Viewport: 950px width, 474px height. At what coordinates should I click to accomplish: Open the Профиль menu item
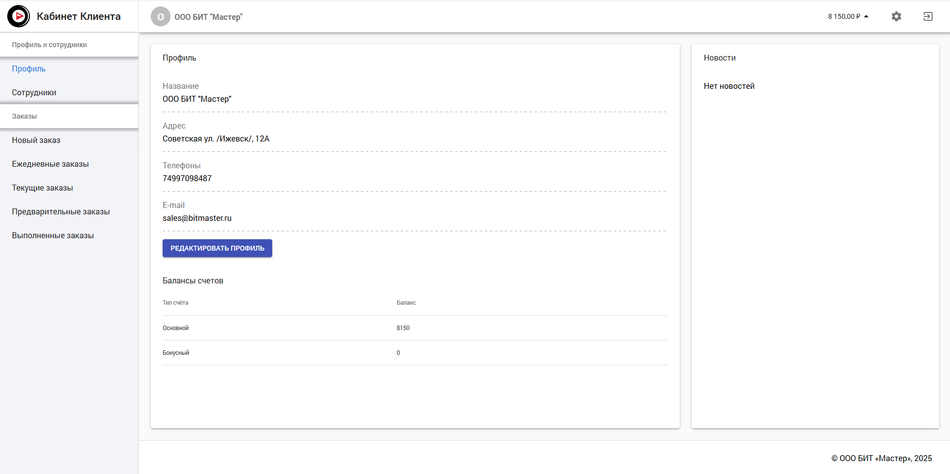pos(29,69)
